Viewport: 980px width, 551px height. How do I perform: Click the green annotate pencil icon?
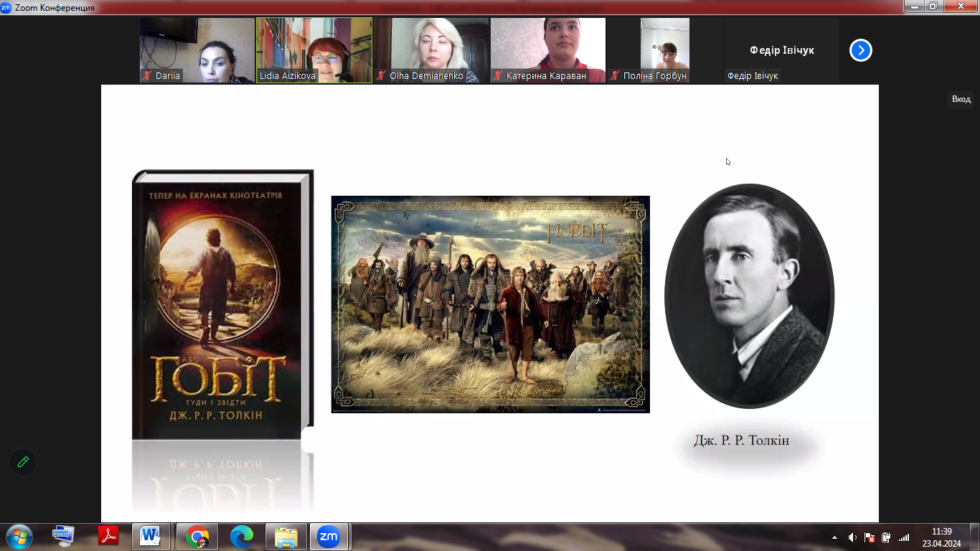pyautogui.click(x=23, y=462)
